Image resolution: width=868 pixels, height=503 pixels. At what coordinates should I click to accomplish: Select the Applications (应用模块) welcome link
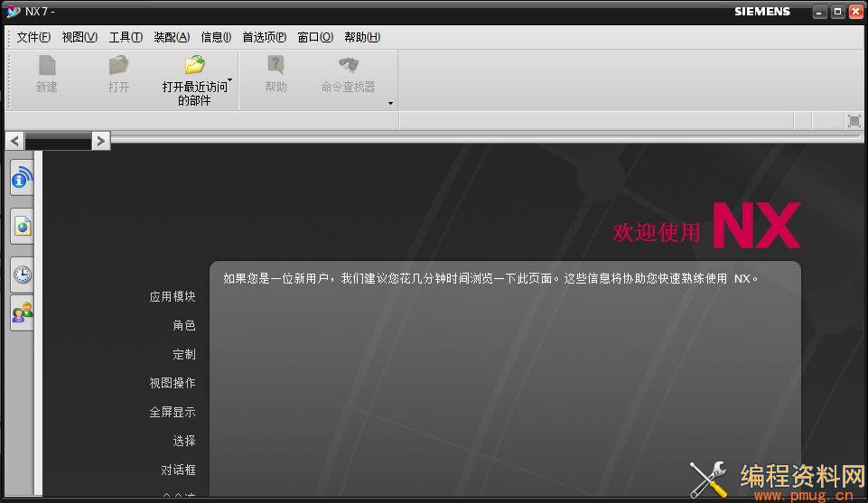coord(173,296)
